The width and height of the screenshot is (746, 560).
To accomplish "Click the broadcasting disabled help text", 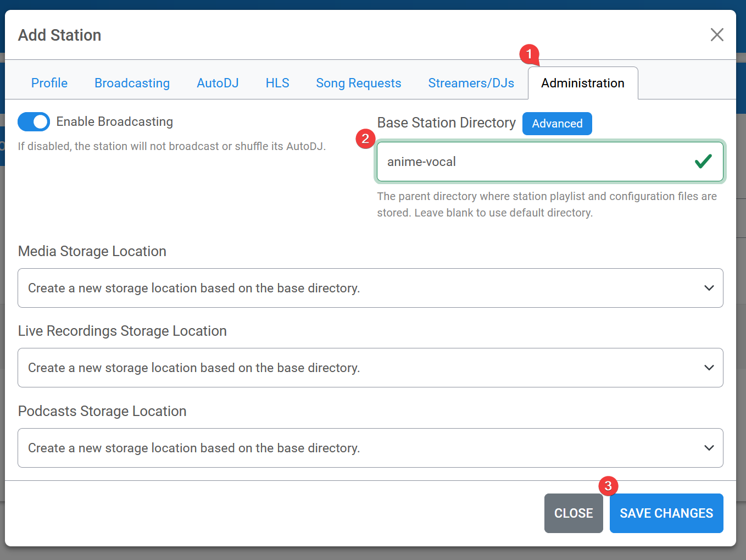I will coord(172,146).
